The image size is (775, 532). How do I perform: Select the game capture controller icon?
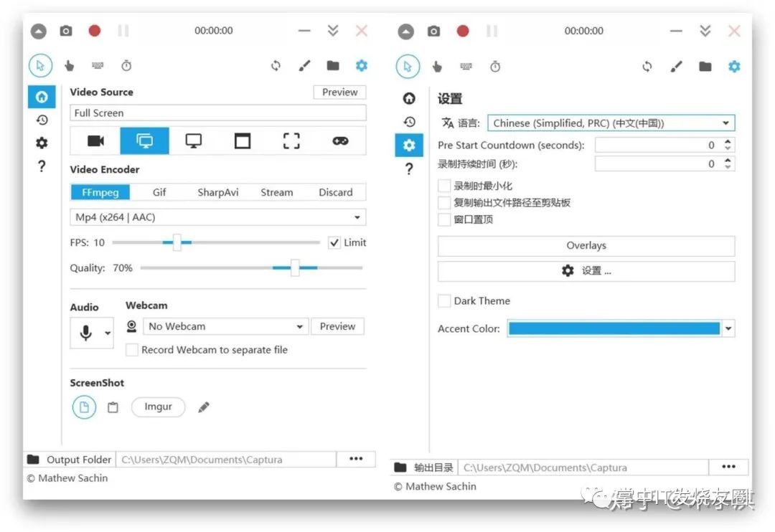[340, 141]
